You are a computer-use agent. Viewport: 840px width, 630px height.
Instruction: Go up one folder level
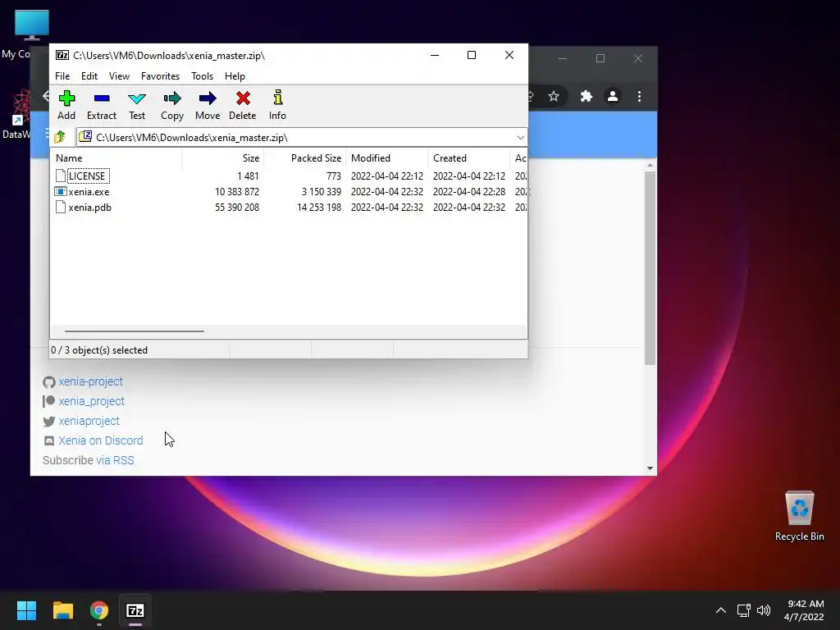60,137
